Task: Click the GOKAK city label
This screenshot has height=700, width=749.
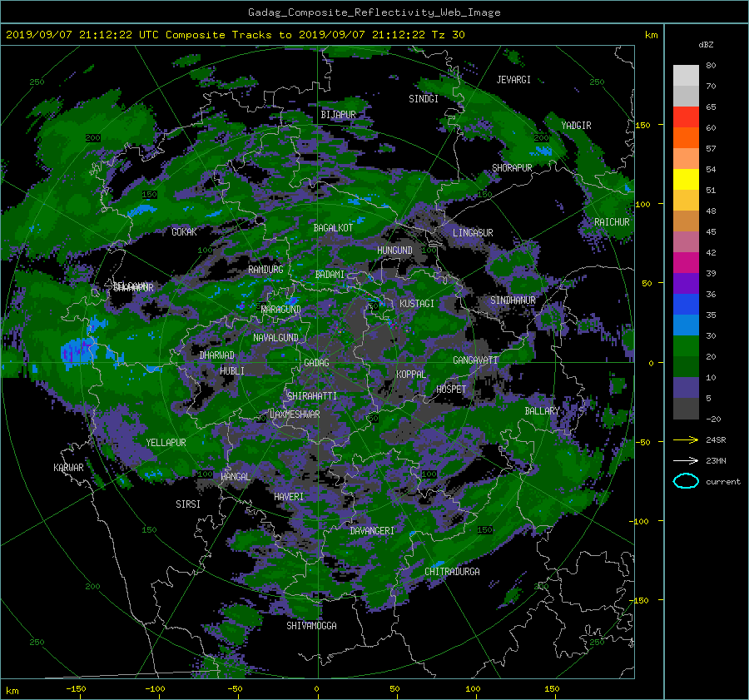Action: coord(184,232)
